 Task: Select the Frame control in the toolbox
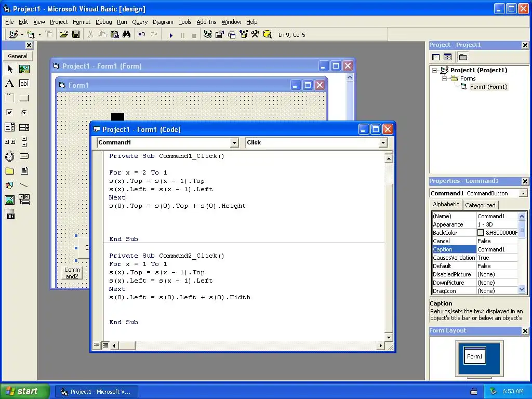[x=10, y=98]
